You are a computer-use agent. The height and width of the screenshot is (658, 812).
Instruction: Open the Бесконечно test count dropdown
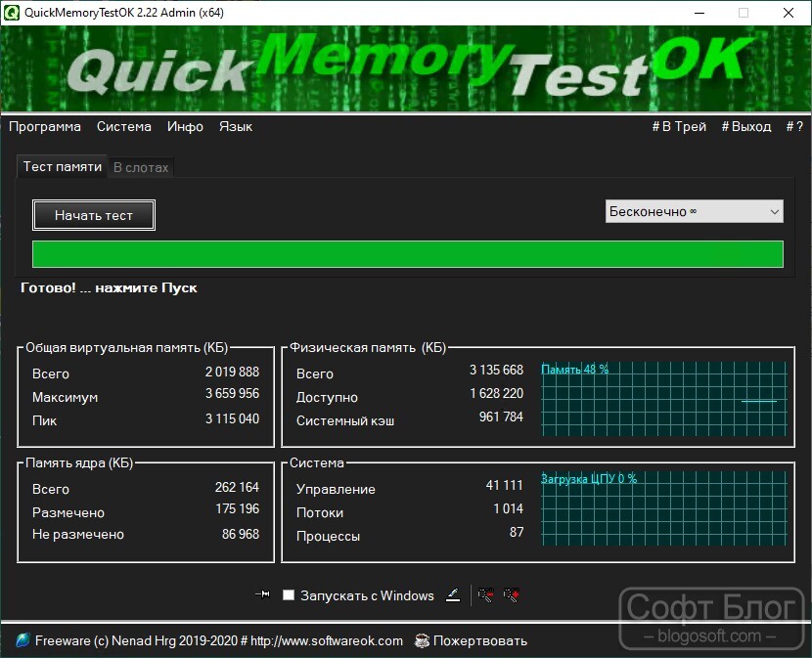pos(694,212)
